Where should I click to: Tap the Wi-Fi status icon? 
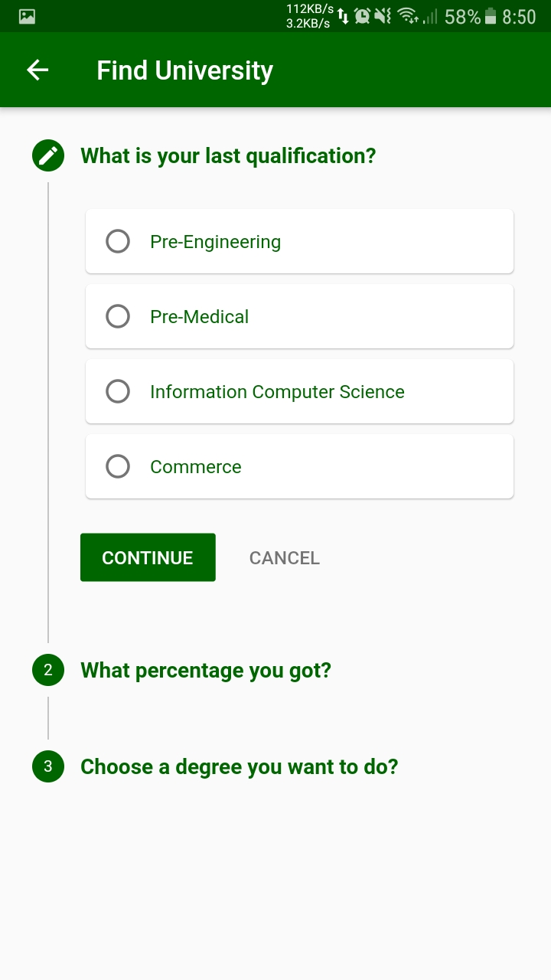click(408, 16)
